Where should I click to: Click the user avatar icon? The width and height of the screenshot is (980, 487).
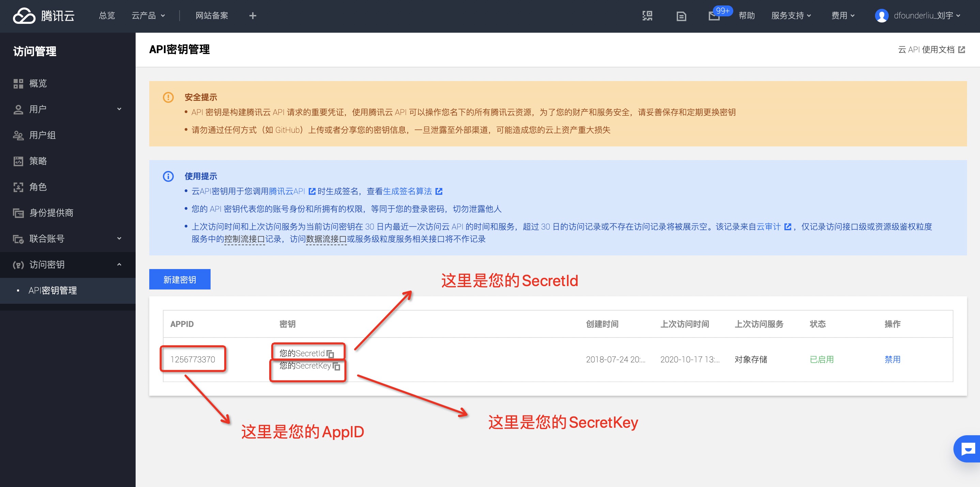pyautogui.click(x=881, y=16)
